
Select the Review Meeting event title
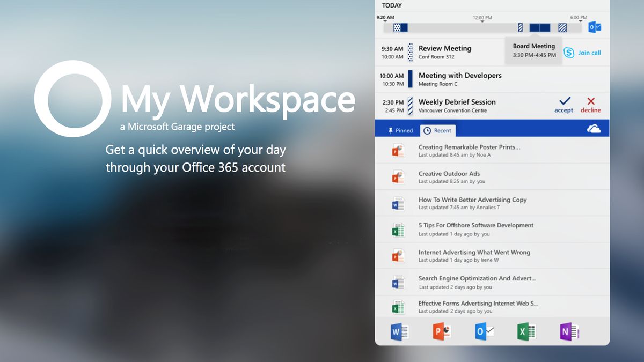(445, 48)
